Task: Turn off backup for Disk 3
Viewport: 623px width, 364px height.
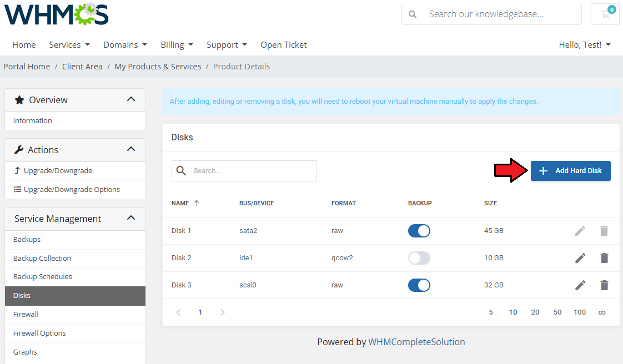Action: click(x=419, y=285)
